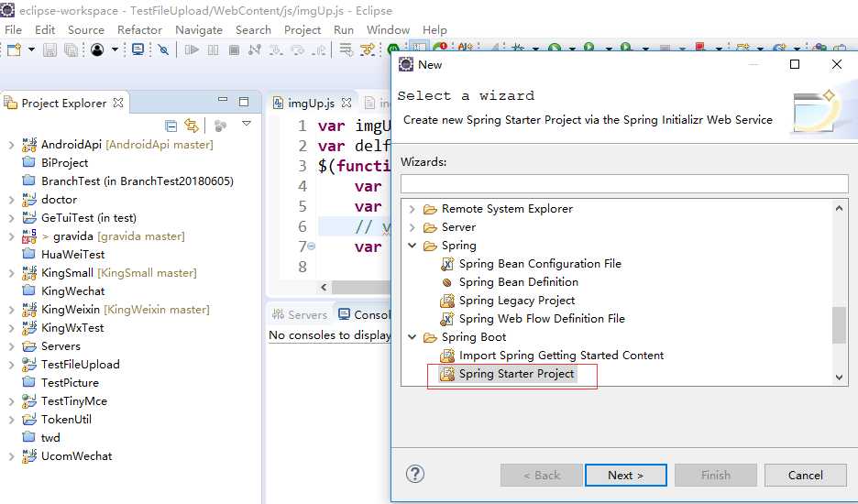Open the File menu
Screen dimensions: 858x504
tap(13, 29)
